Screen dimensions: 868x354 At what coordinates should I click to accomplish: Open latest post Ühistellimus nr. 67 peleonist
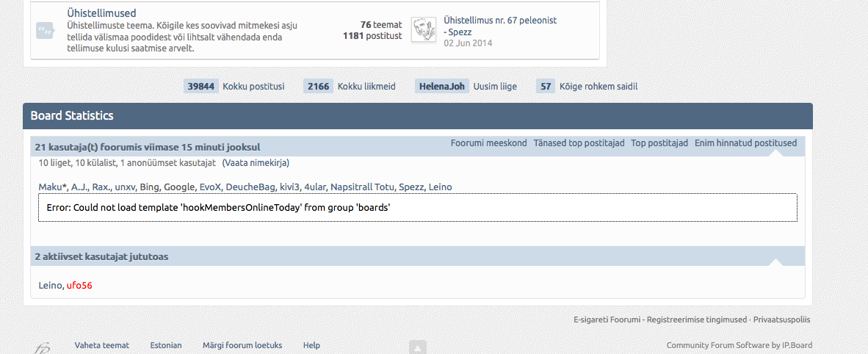click(500, 21)
